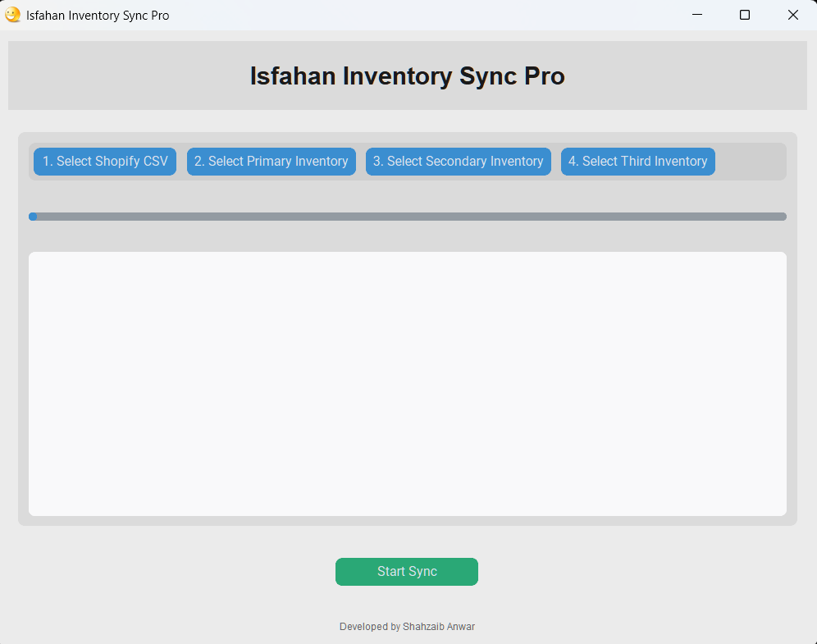Click the Third Inventory selection control
Image resolution: width=817 pixels, height=644 pixels.
tap(637, 162)
